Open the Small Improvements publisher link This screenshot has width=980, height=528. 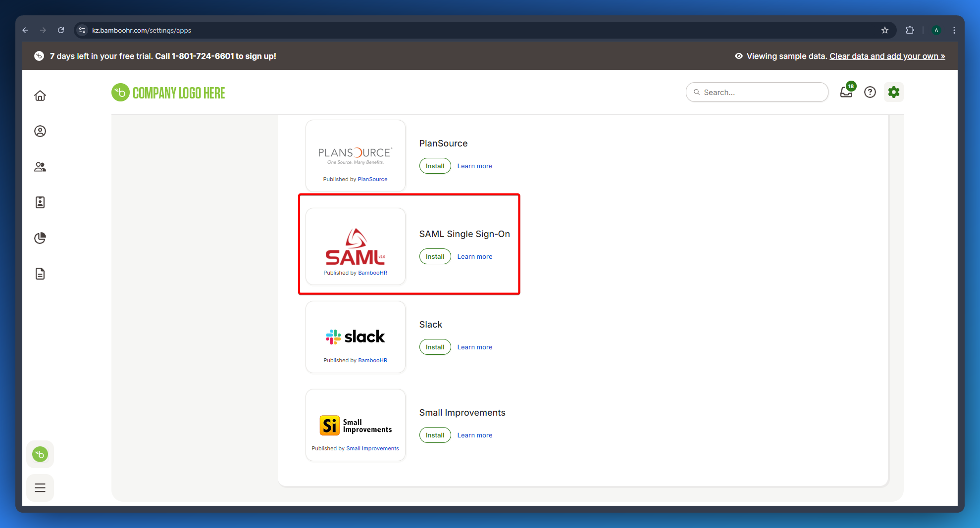(372, 448)
